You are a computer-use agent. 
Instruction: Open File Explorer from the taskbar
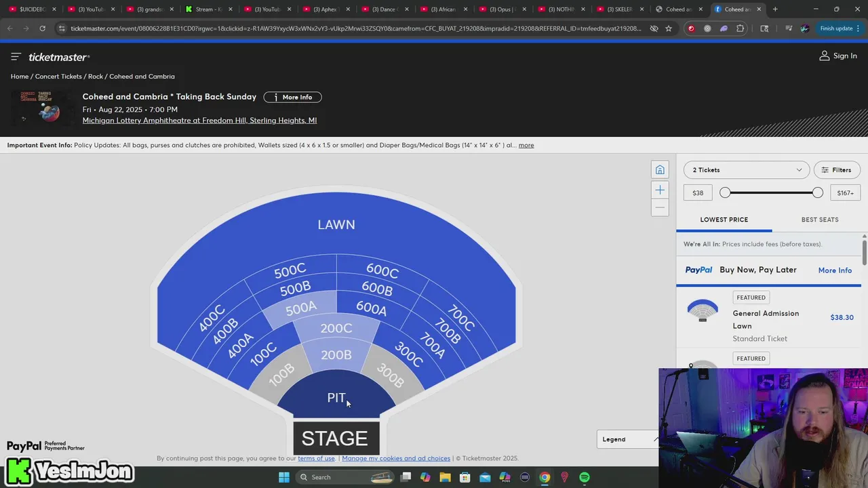(445, 477)
